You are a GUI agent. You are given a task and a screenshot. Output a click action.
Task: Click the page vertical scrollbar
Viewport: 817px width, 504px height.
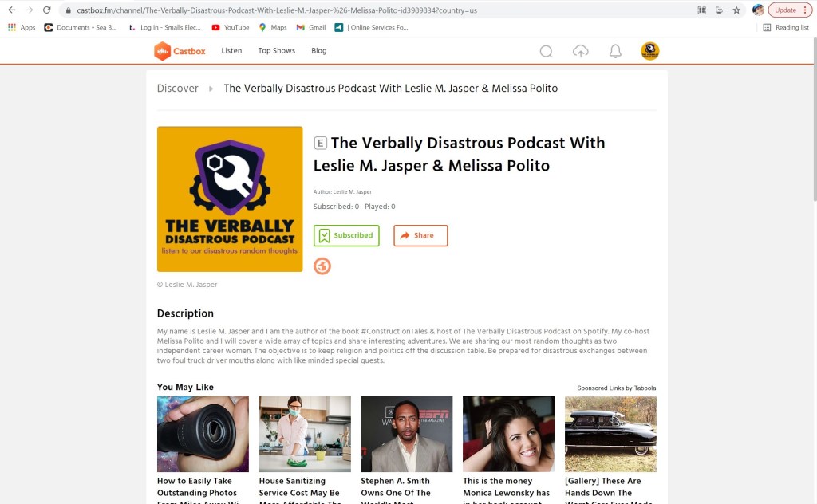814,120
